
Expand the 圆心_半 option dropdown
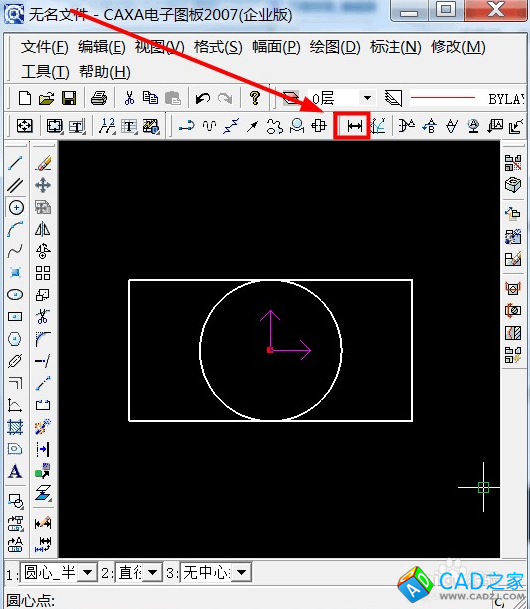pos(88,572)
